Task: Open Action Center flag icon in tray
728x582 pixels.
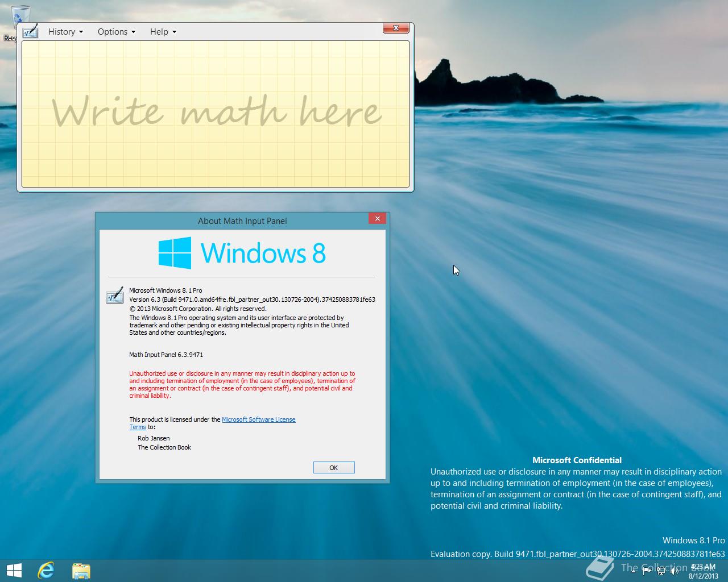Action: pos(647,571)
